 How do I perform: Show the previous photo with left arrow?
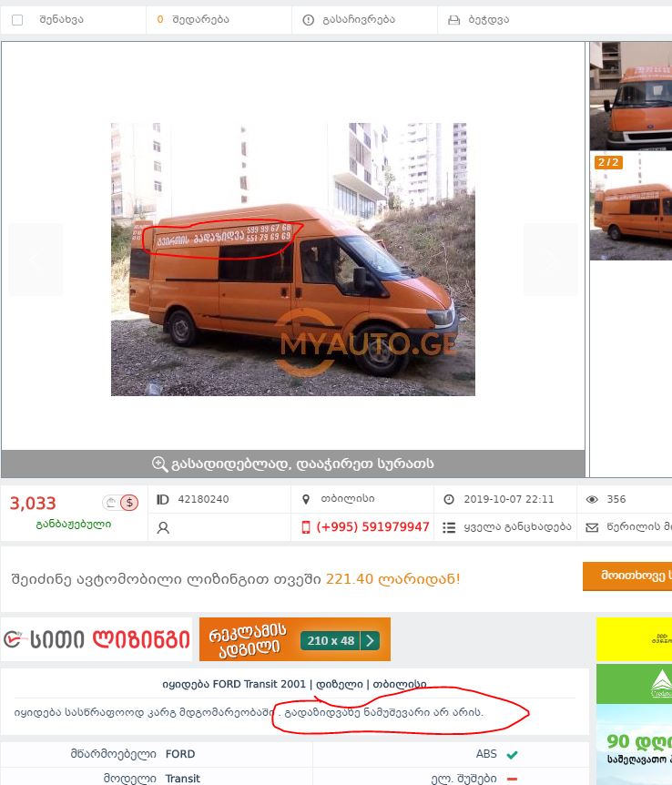(x=36, y=260)
